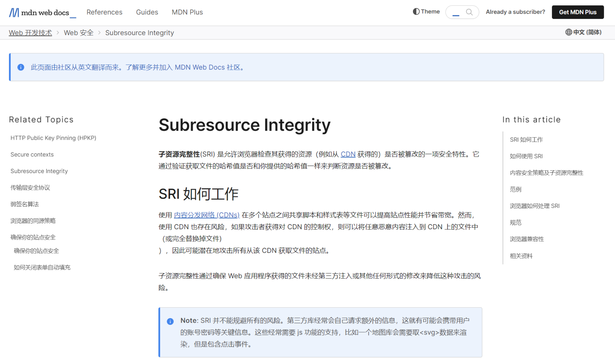Click the MDN logo icon
The width and height of the screenshot is (615, 364).
(x=14, y=12)
